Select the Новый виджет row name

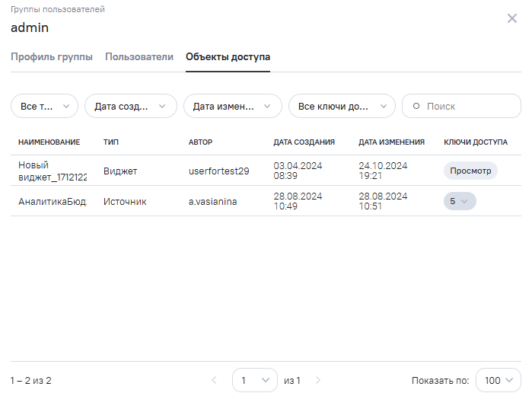coord(52,171)
